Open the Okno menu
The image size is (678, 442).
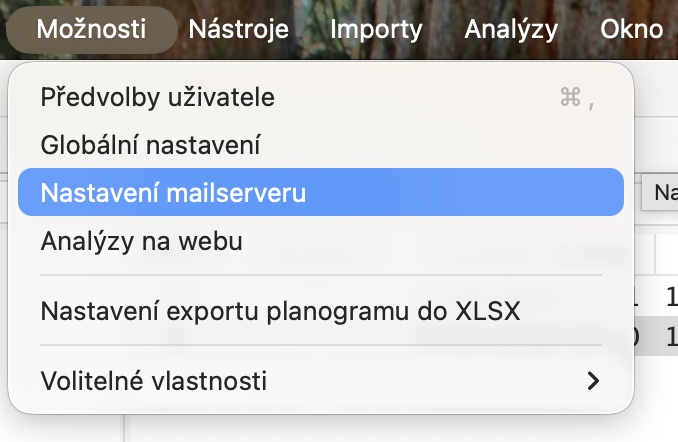(631, 29)
